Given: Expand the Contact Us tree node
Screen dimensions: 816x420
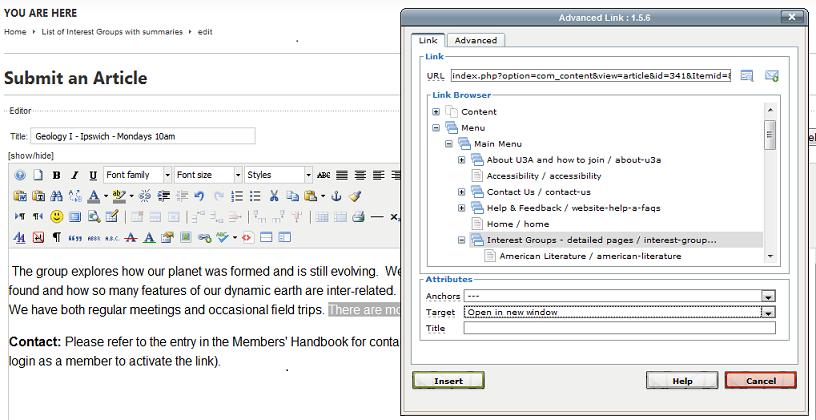Looking at the screenshot, I should (x=462, y=192).
